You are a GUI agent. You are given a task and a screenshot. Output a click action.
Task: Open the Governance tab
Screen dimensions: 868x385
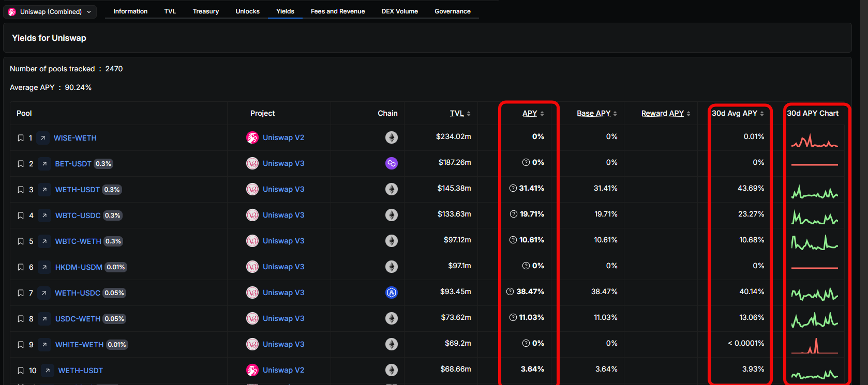tap(452, 11)
